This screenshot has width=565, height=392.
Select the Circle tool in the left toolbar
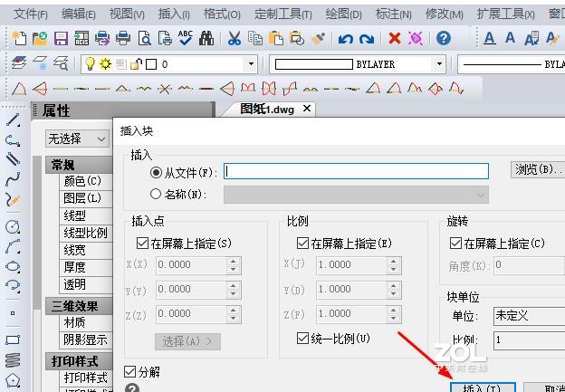point(13,226)
